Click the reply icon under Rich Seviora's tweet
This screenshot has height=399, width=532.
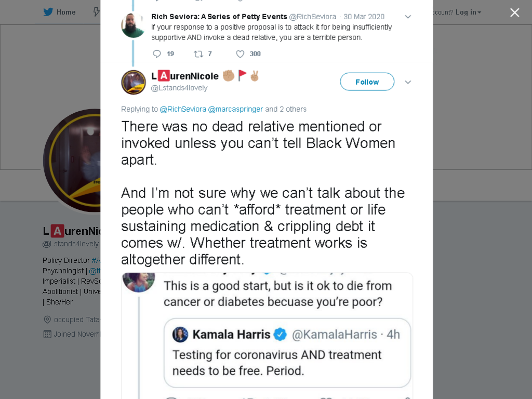click(x=157, y=54)
